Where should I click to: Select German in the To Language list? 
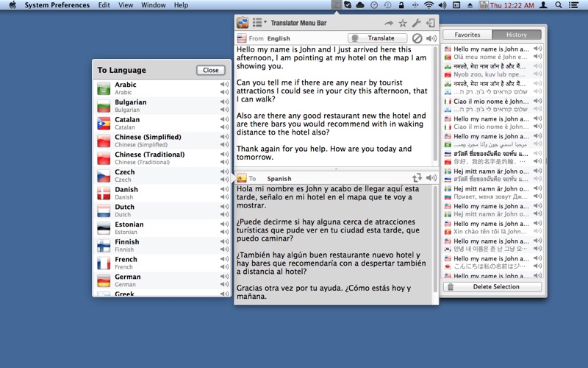(x=162, y=280)
